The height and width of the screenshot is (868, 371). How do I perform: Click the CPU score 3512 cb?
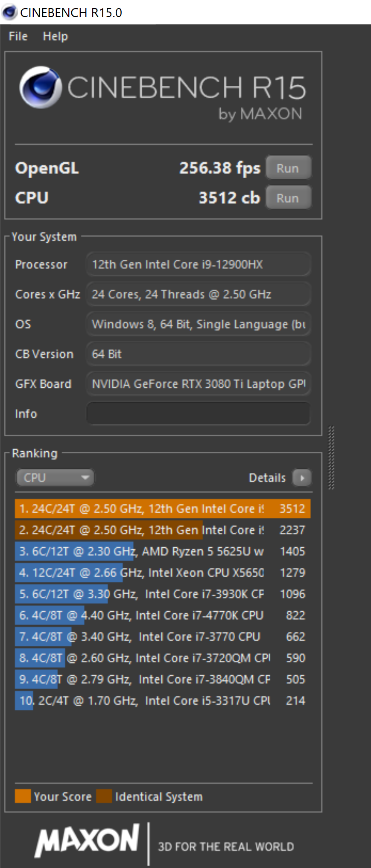229,198
